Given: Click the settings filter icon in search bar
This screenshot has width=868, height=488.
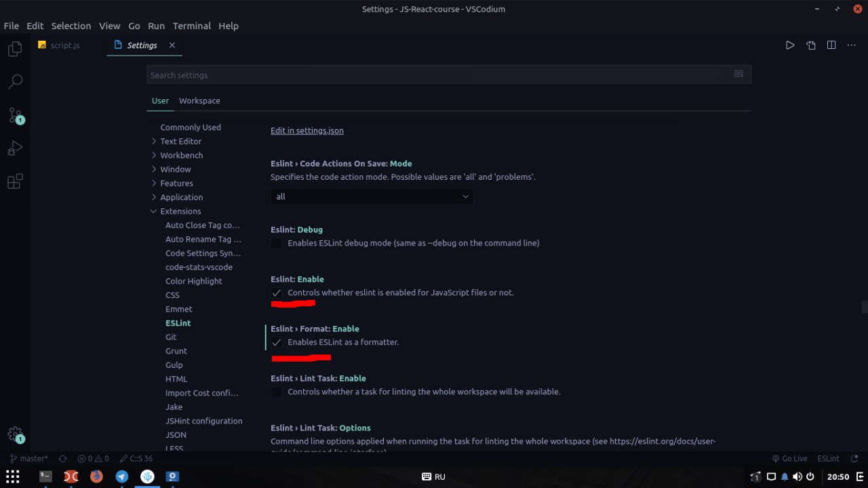Looking at the screenshot, I should pos(739,75).
